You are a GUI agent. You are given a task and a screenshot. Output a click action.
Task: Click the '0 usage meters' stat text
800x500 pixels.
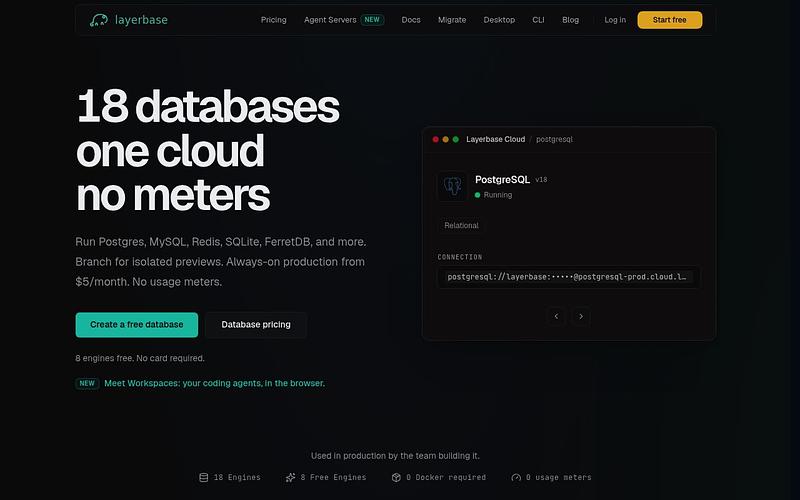click(x=559, y=478)
